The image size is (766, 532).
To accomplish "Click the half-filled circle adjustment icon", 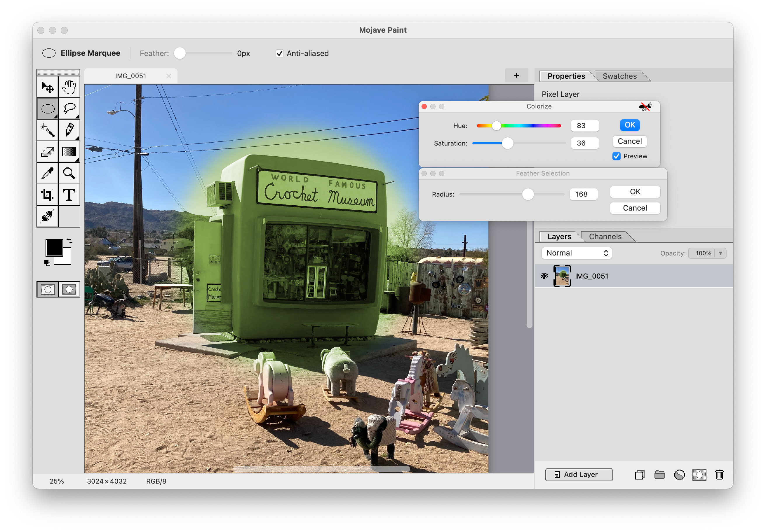I will pos(679,475).
